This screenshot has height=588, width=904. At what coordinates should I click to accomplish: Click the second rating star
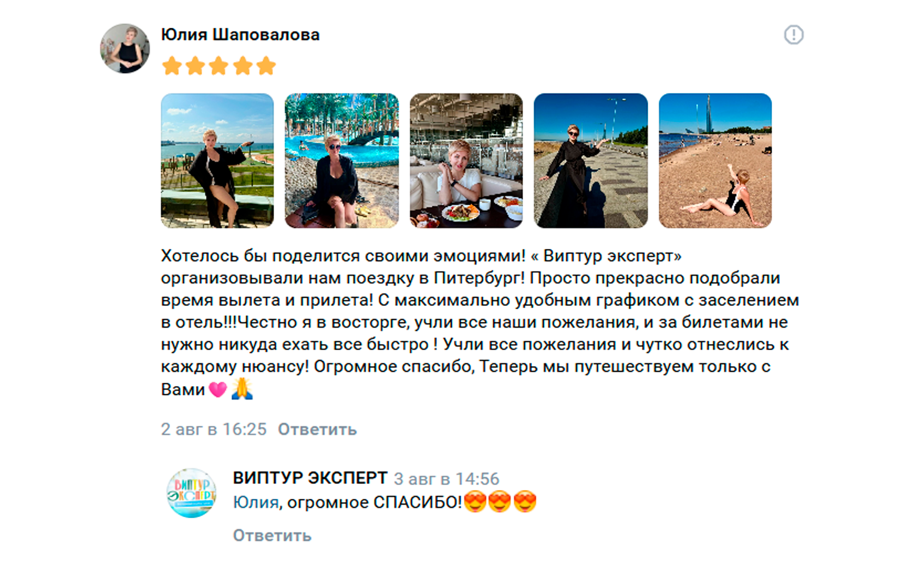click(195, 66)
